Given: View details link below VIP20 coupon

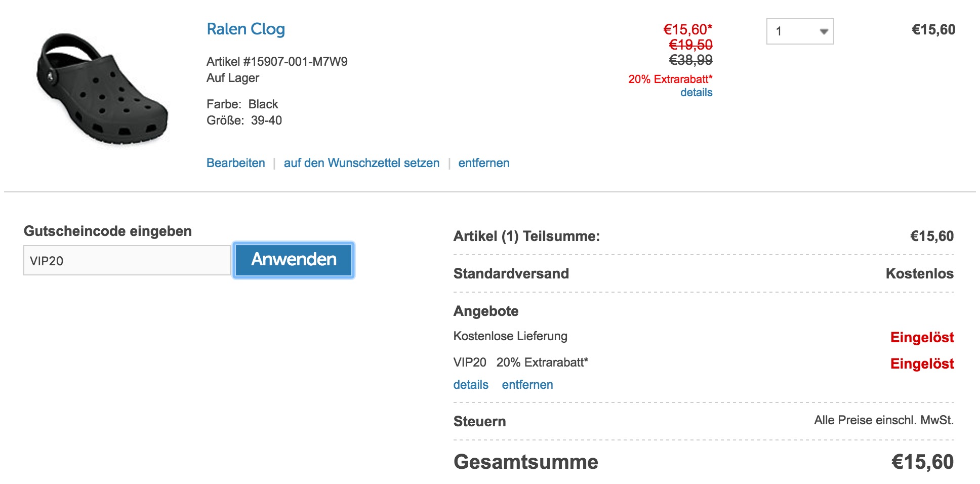Looking at the screenshot, I should 471,385.
